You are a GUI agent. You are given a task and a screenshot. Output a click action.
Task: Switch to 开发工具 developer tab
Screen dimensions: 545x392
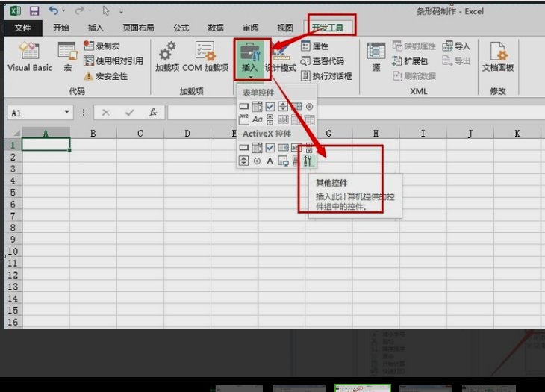coord(328,28)
